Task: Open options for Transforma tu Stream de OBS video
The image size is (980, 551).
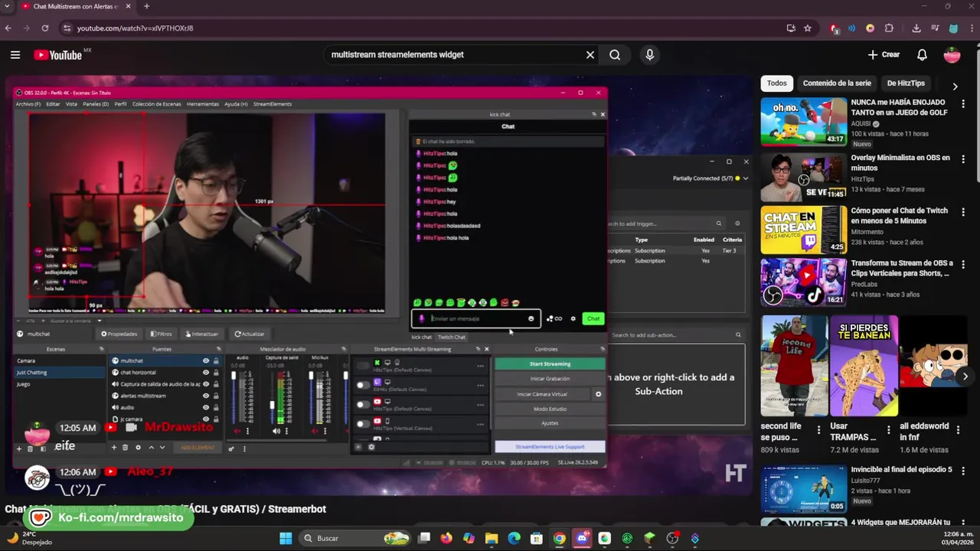Action: (963, 264)
